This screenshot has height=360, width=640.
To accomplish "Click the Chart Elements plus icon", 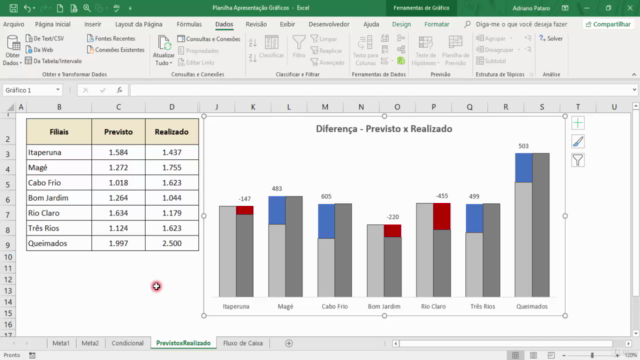I will tap(578, 123).
